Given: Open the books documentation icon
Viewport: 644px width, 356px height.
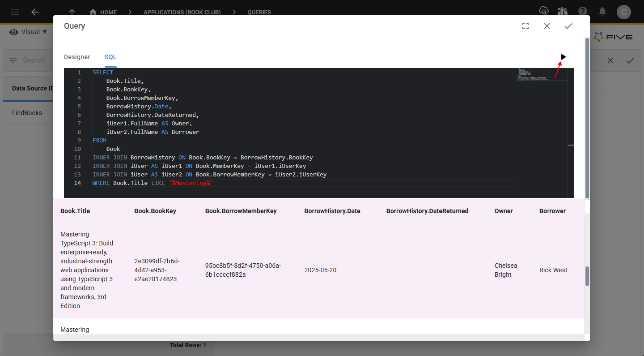Looking at the screenshot, I should pos(563,11).
